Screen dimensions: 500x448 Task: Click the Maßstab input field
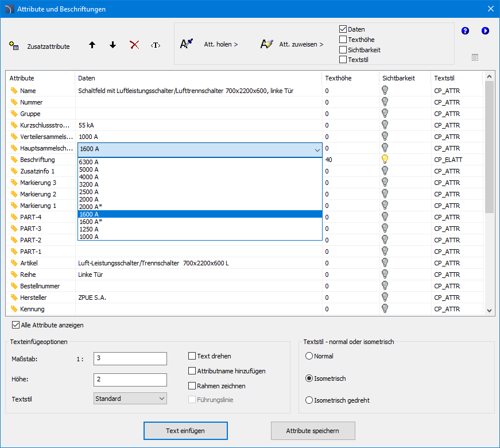(x=130, y=359)
